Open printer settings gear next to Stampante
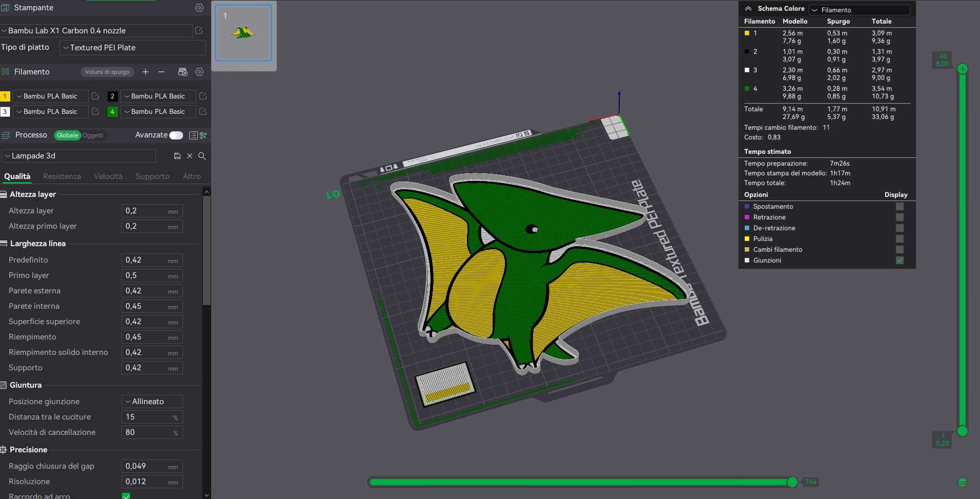980x499 pixels. coord(199,8)
